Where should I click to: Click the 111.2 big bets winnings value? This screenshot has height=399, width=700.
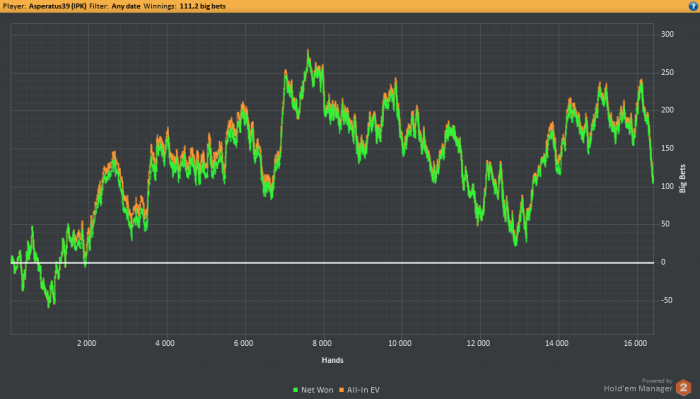pyautogui.click(x=203, y=6)
